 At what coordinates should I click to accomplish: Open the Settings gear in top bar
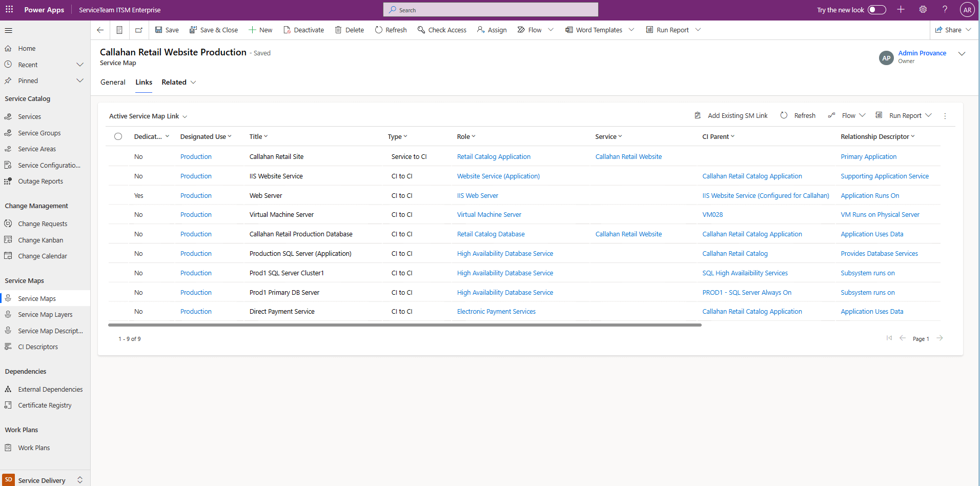click(x=923, y=9)
